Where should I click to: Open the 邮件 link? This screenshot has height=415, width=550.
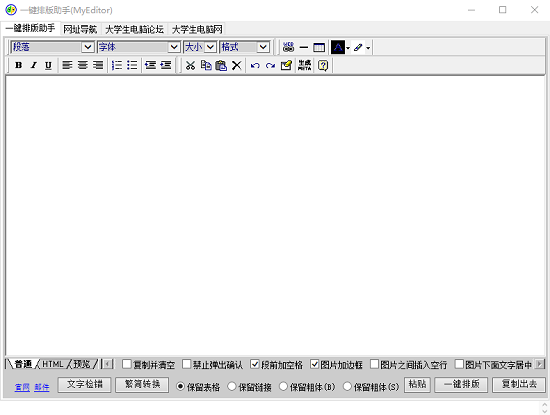tap(42, 387)
